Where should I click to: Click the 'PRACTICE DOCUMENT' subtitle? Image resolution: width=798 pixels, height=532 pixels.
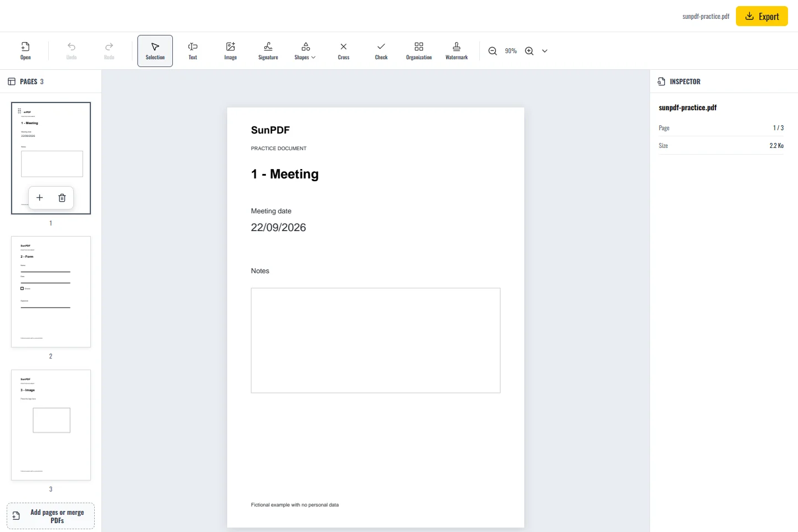point(279,149)
